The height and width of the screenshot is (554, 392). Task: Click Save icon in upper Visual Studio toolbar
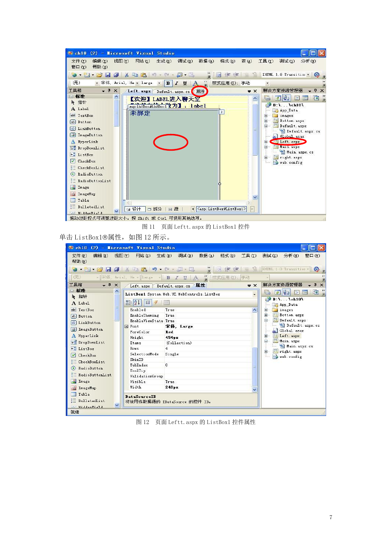(x=108, y=75)
